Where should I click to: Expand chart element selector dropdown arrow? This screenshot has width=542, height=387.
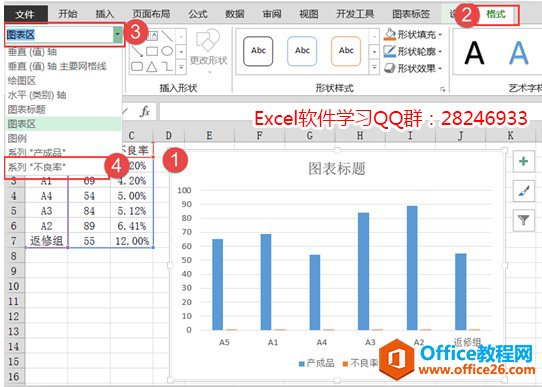click(x=118, y=34)
